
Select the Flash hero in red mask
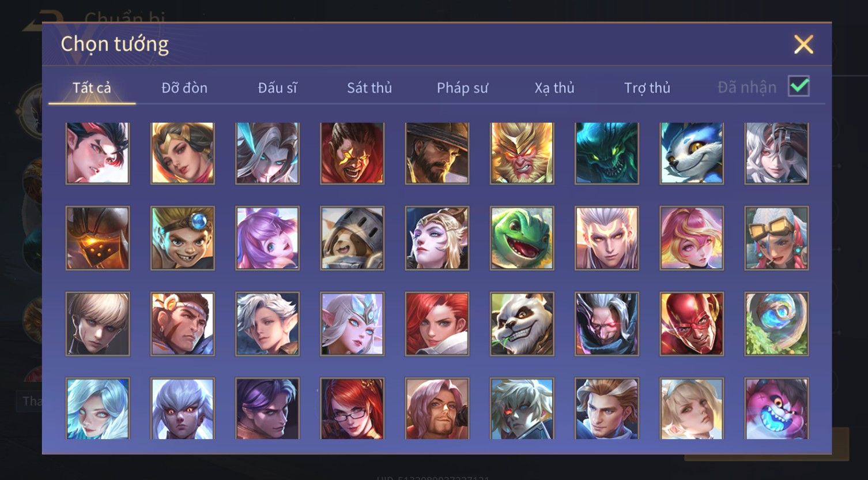(692, 324)
